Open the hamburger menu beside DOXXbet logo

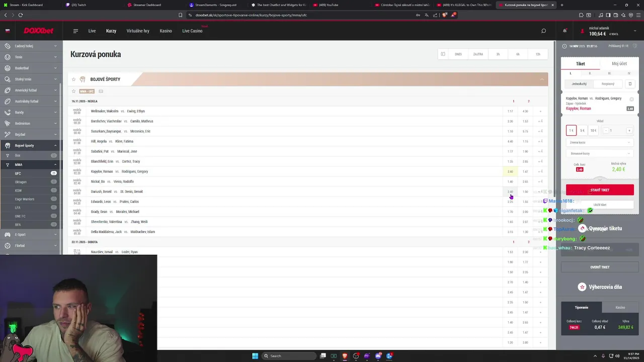point(75,31)
